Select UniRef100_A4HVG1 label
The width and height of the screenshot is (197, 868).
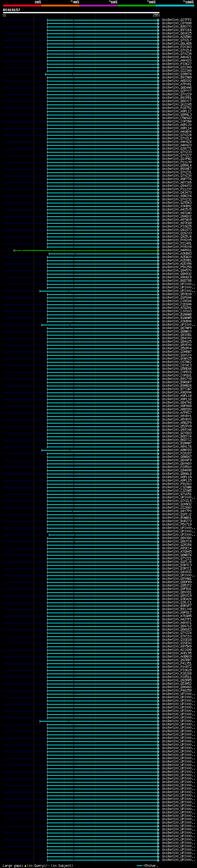177,250
